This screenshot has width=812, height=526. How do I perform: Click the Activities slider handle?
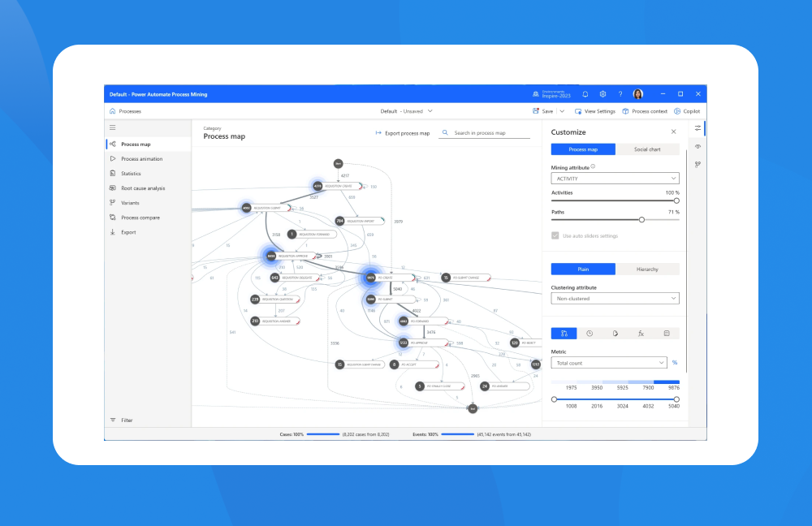click(x=676, y=200)
